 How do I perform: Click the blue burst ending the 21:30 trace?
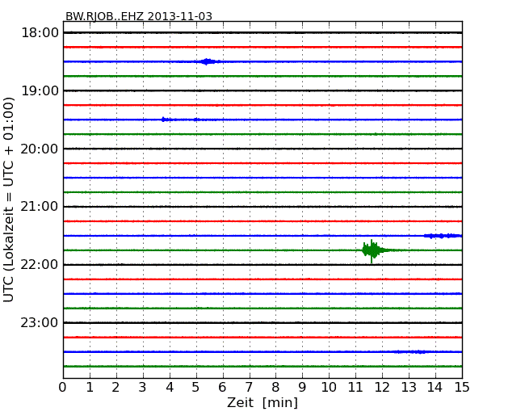[x=443, y=236]
